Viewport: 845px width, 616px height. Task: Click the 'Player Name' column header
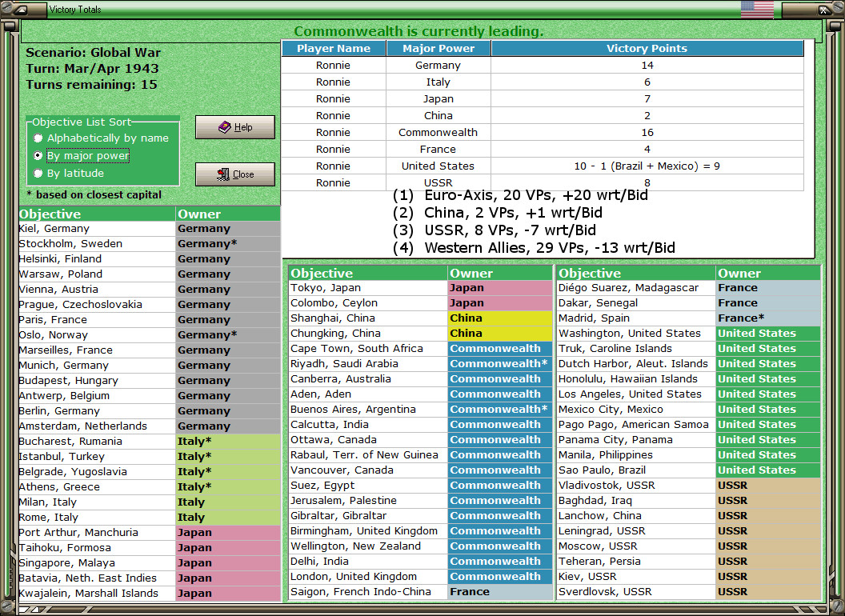click(x=334, y=48)
